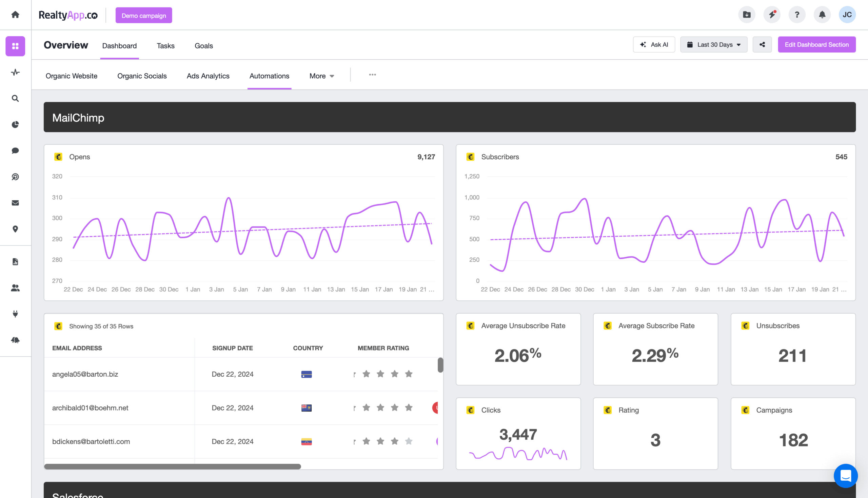The height and width of the screenshot is (498, 868).
Task: Click the Subscribers total 545 value
Action: coord(841,157)
